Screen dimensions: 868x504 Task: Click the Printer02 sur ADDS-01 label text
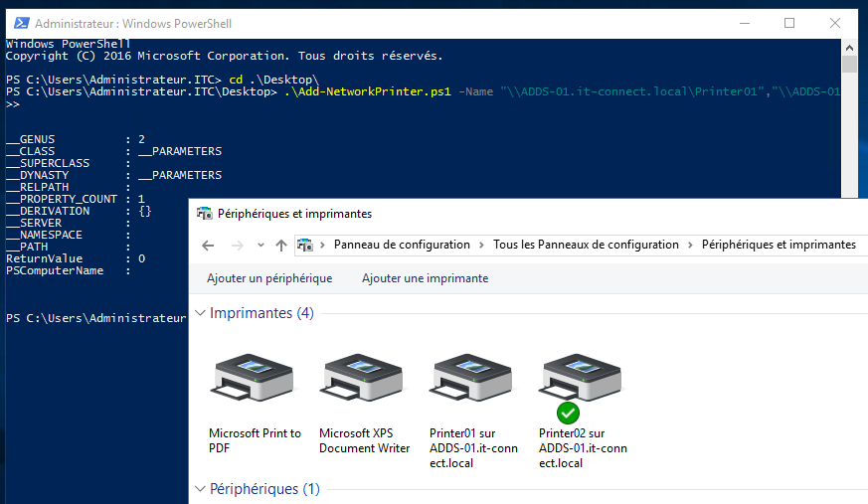click(583, 448)
